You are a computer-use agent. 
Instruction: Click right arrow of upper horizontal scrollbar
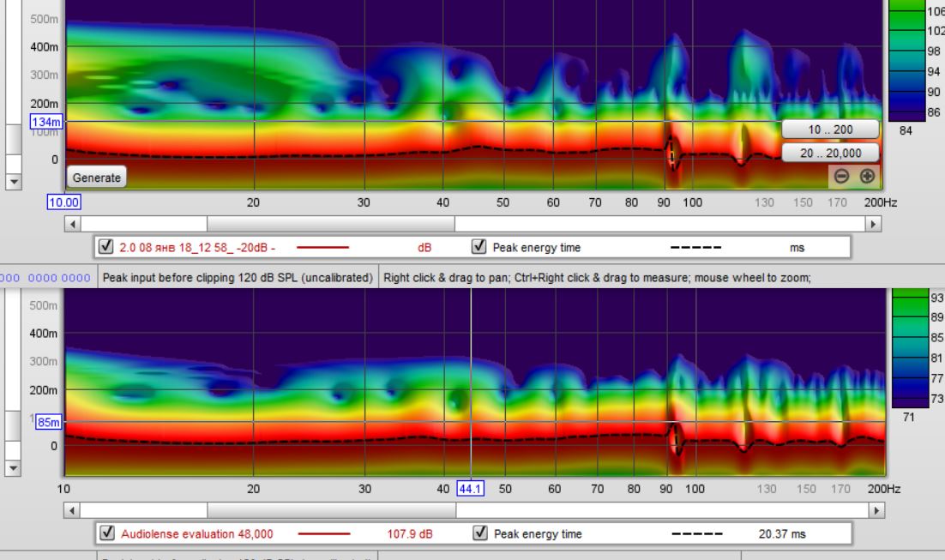(x=873, y=224)
